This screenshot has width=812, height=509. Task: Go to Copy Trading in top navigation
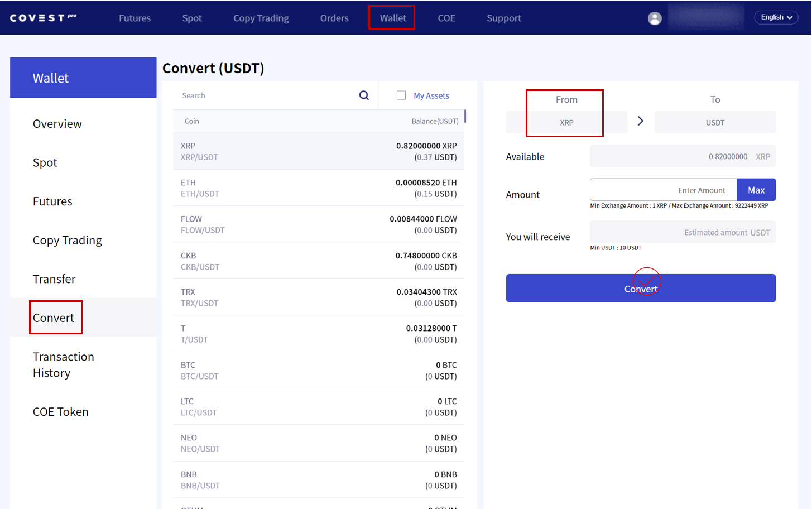coord(261,18)
